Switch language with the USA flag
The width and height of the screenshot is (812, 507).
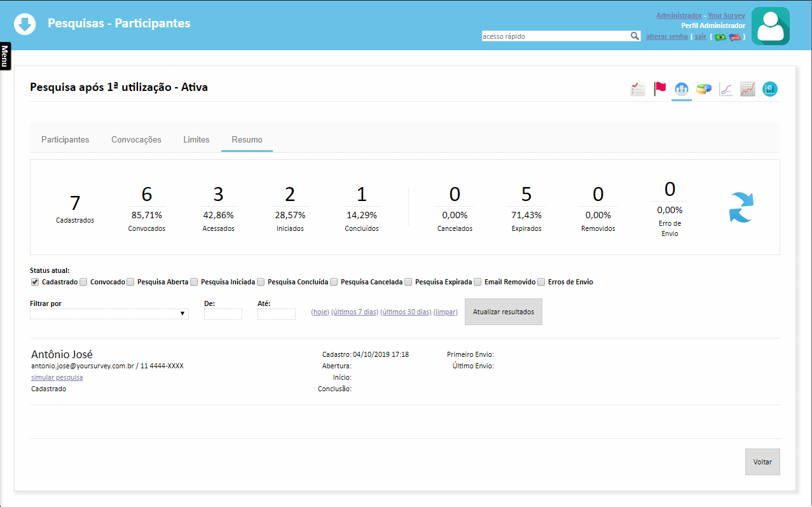pos(735,37)
